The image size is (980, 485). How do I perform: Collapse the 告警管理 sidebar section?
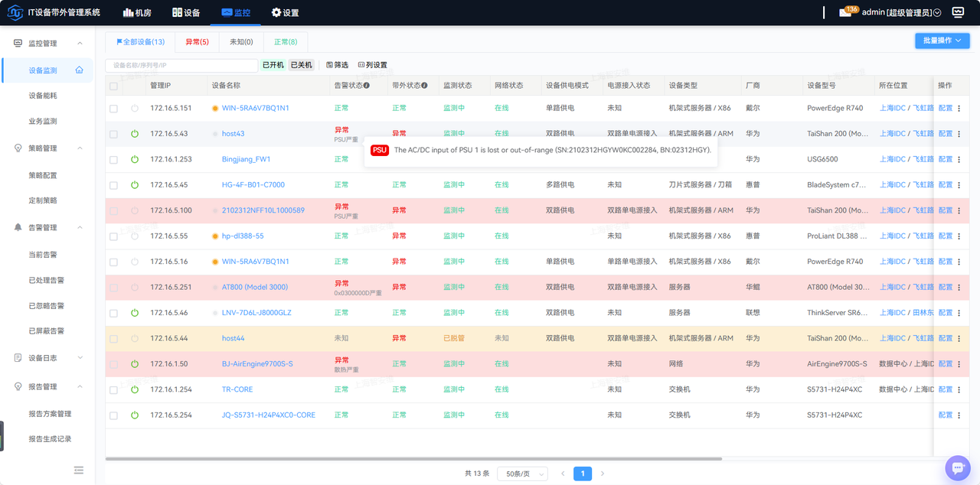tap(47, 227)
